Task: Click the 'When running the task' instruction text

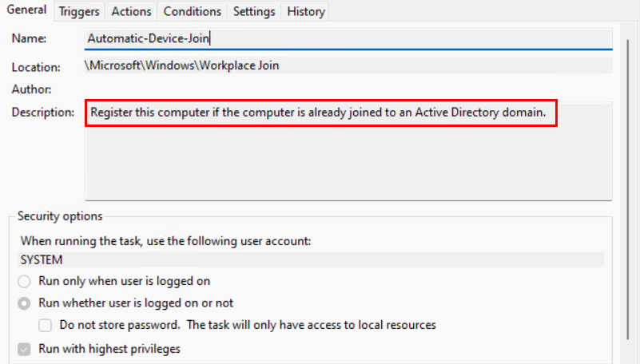Action: (165, 240)
